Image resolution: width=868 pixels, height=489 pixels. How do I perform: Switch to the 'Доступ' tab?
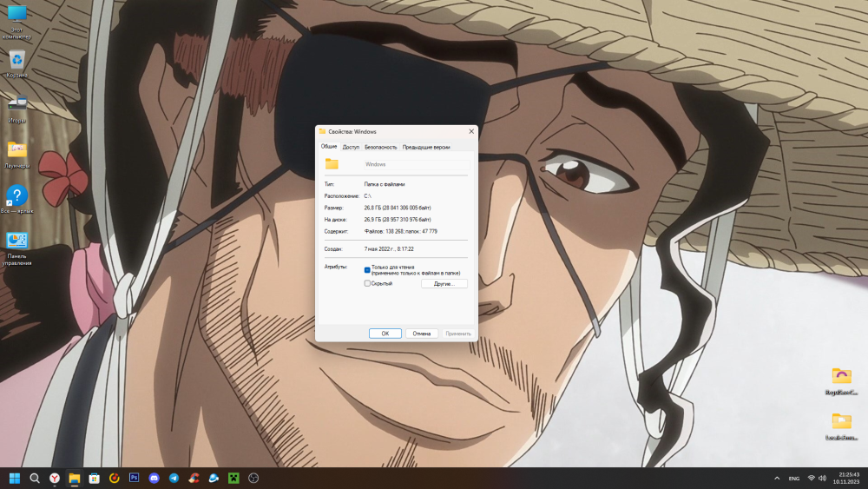[x=351, y=147]
